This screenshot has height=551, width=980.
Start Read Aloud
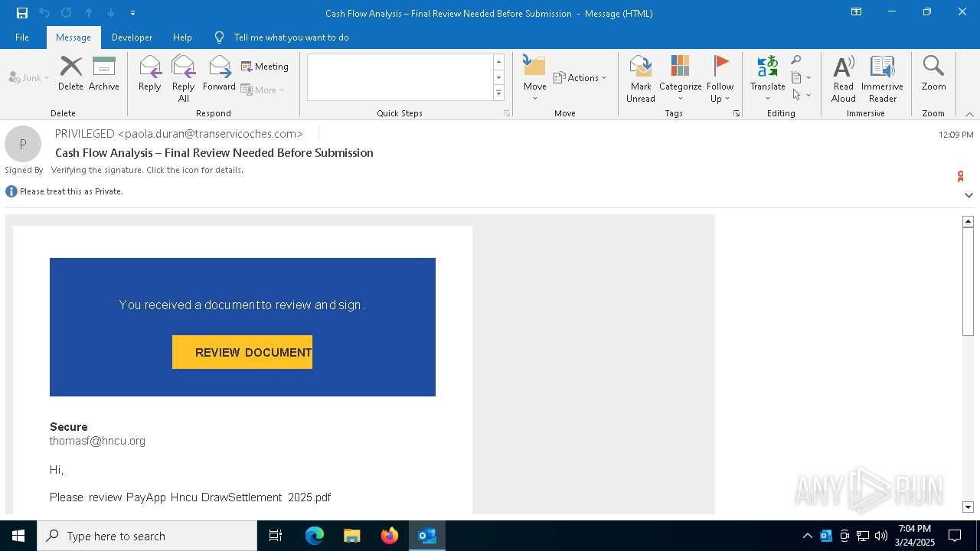tap(843, 78)
